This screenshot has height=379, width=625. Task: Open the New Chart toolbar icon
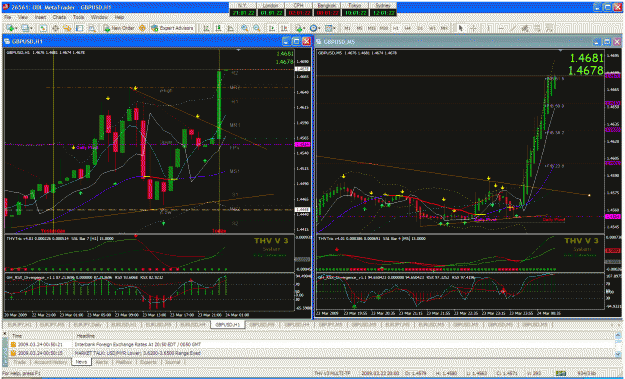click(x=10, y=28)
